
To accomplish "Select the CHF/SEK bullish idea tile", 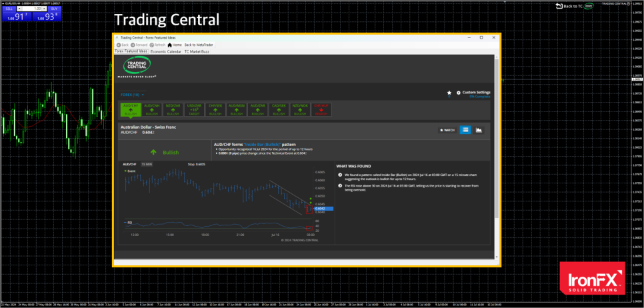I will coord(215,109).
